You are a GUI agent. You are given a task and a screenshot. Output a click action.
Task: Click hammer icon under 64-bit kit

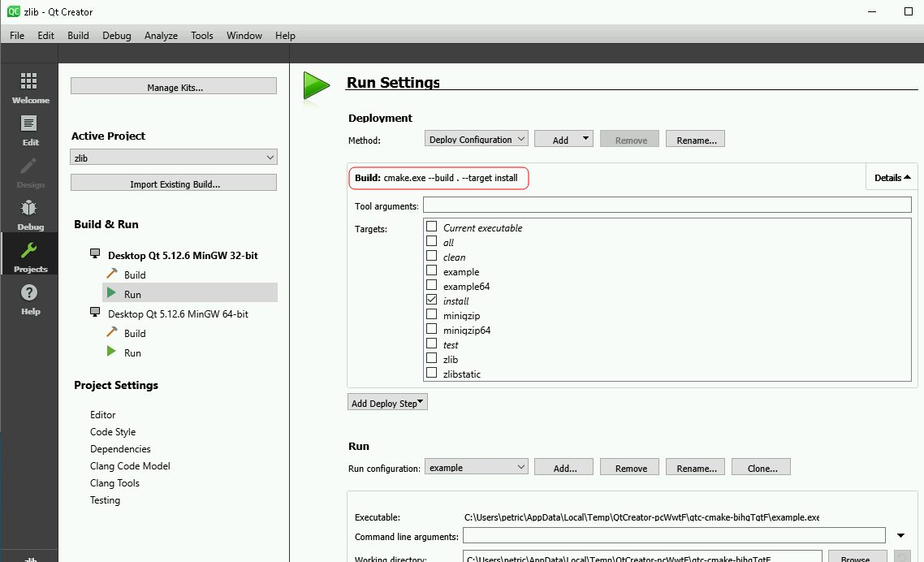click(x=112, y=332)
